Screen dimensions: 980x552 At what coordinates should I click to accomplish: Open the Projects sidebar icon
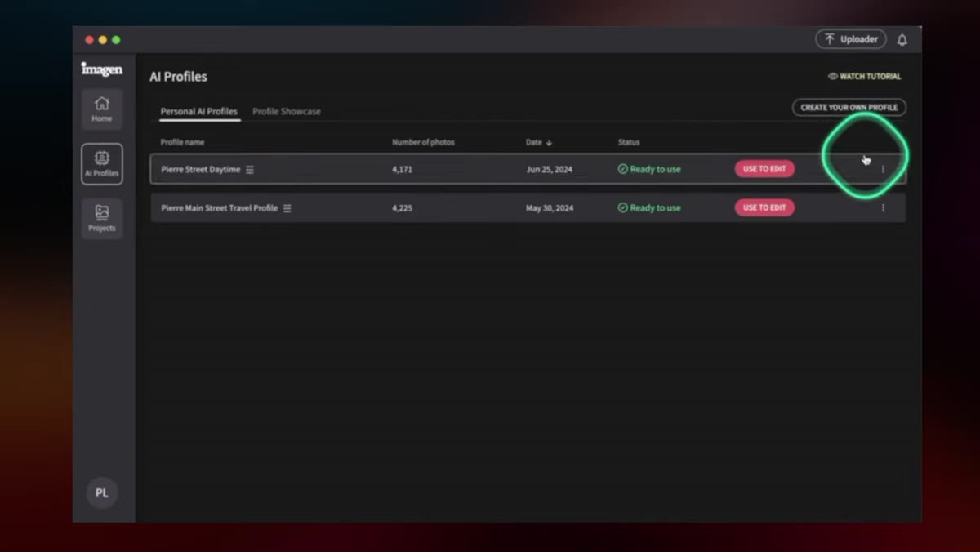[x=102, y=218]
